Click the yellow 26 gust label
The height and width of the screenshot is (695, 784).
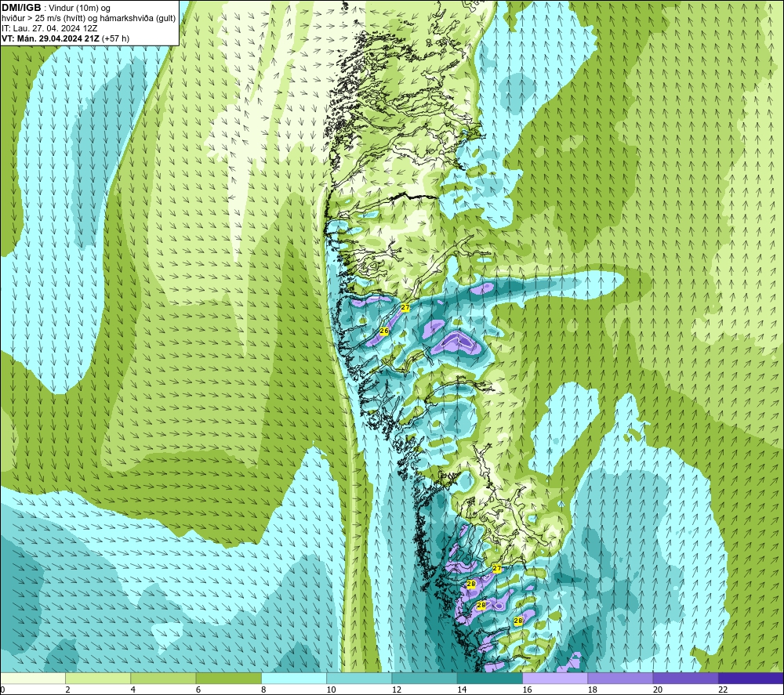(x=384, y=331)
